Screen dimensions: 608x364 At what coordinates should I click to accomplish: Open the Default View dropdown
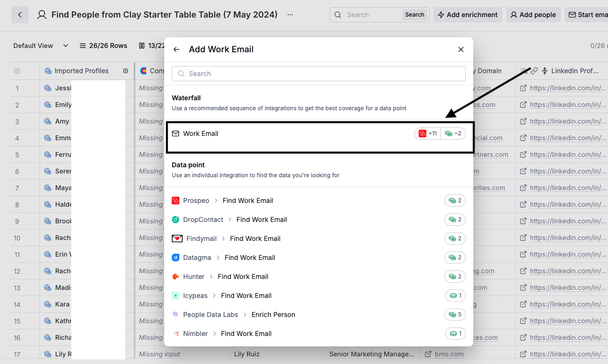(x=41, y=46)
